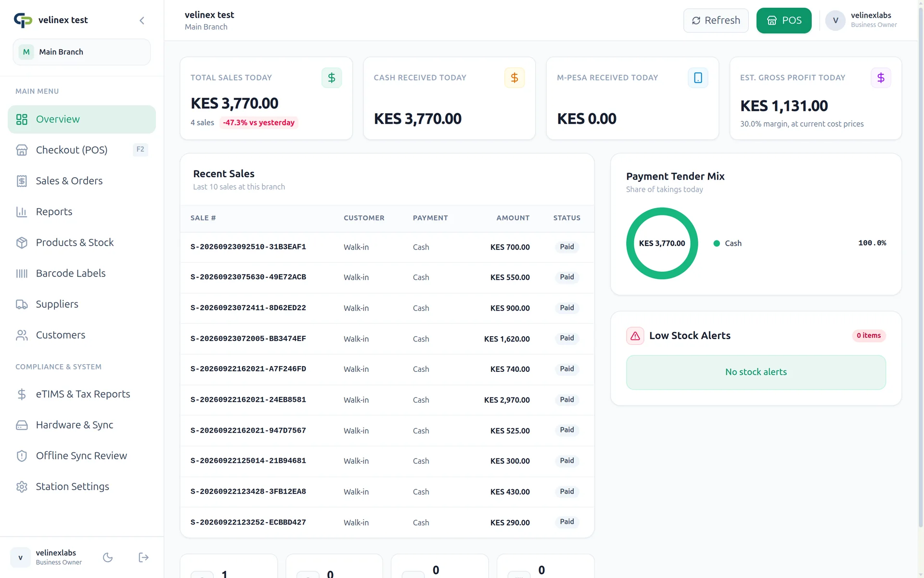Image resolution: width=924 pixels, height=578 pixels.
Task: Click the KES 2,970.00 amount cell
Action: click(x=507, y=400)
